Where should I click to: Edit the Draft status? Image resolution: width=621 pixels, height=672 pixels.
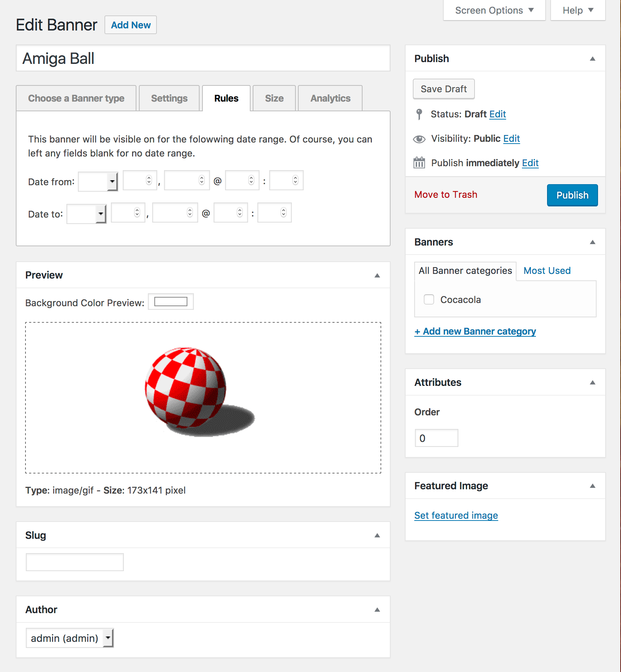click(x=498, y=114)
